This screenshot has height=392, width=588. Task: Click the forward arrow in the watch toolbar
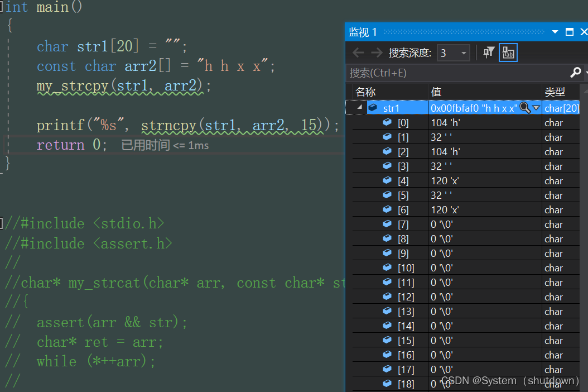pyautogui.click(x=377, y=53)
